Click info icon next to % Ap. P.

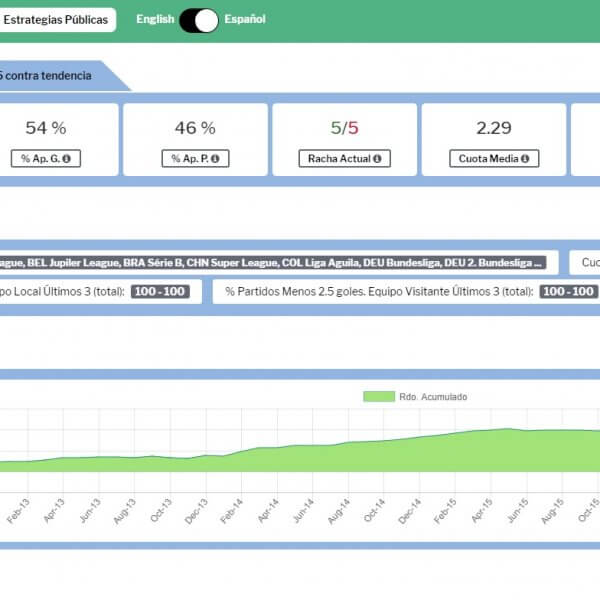215,158
